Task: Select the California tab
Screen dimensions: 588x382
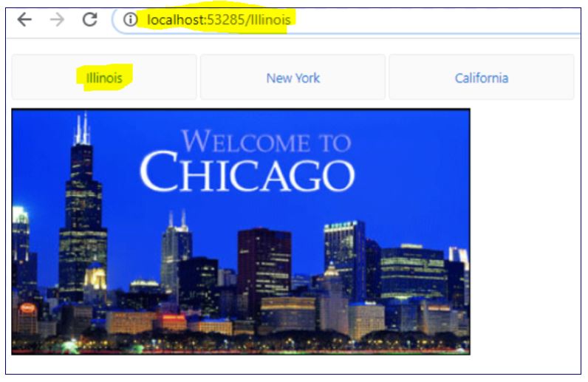Action: click(x=481, y=78)
